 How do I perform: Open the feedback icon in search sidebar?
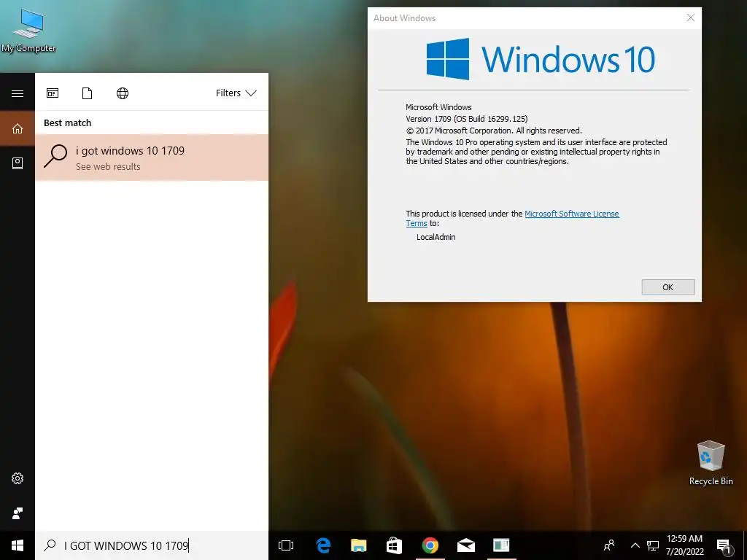(18, 513)
